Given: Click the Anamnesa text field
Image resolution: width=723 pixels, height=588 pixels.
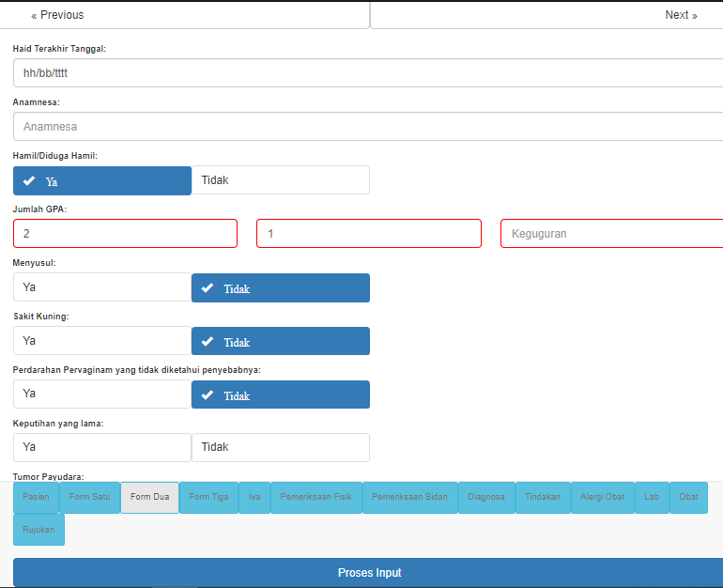Looking at the screenshot, I should click(368, 127).
